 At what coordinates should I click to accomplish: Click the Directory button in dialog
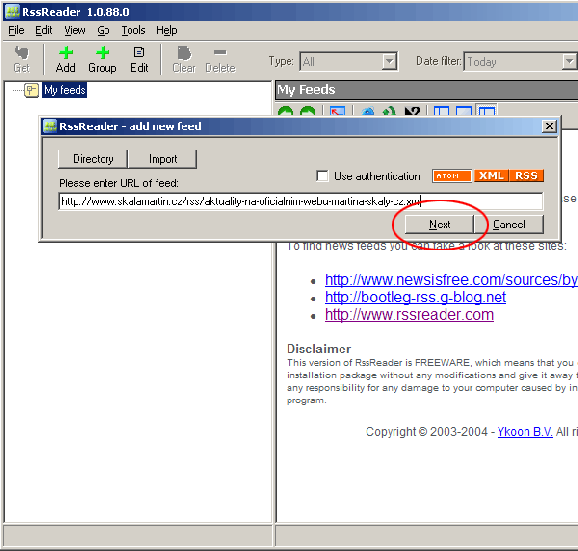tap(93, 159)
